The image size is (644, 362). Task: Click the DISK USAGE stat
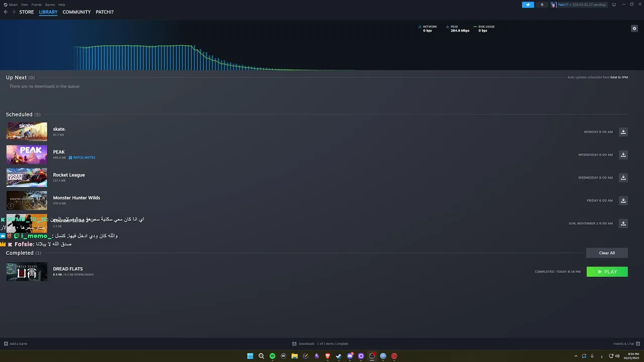coord(484,29)
